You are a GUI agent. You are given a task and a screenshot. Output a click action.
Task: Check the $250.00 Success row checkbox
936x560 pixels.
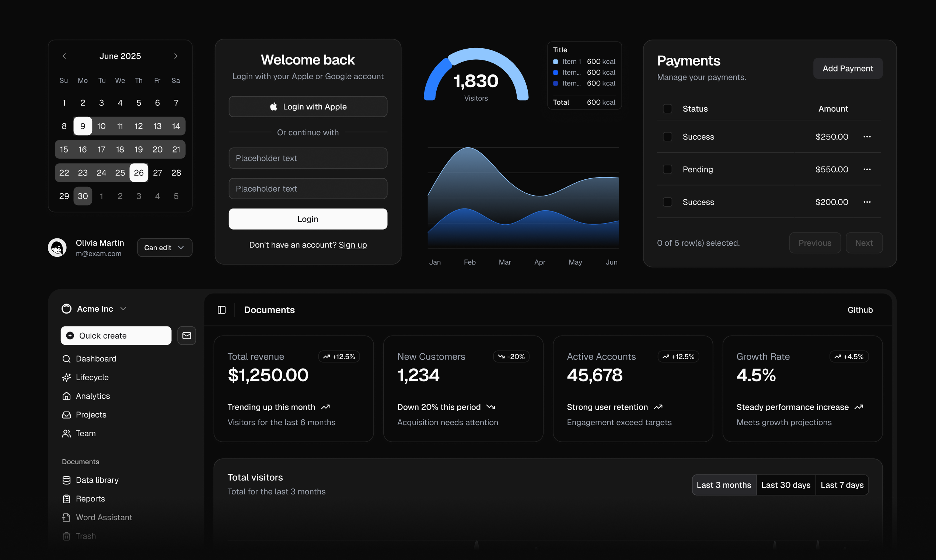pos(667,137)
